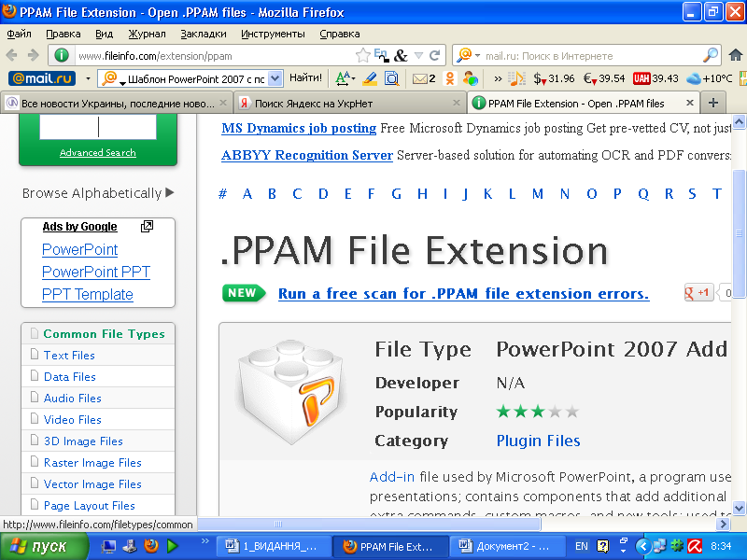
Task: Open the Журнал menu
Action: (148, 34)
